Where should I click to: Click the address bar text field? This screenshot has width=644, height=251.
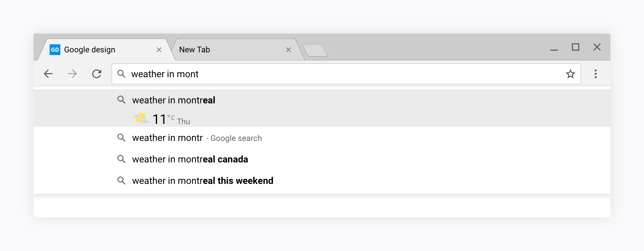(x=335, y=74)
